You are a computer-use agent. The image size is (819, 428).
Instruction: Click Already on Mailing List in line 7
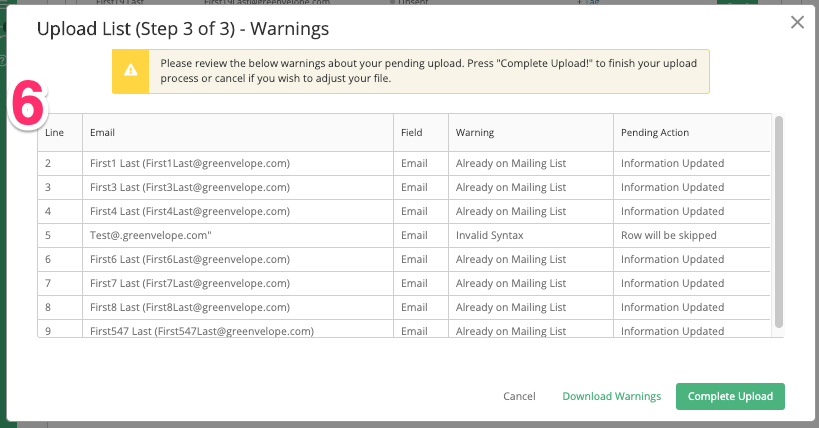click(531, 284)
